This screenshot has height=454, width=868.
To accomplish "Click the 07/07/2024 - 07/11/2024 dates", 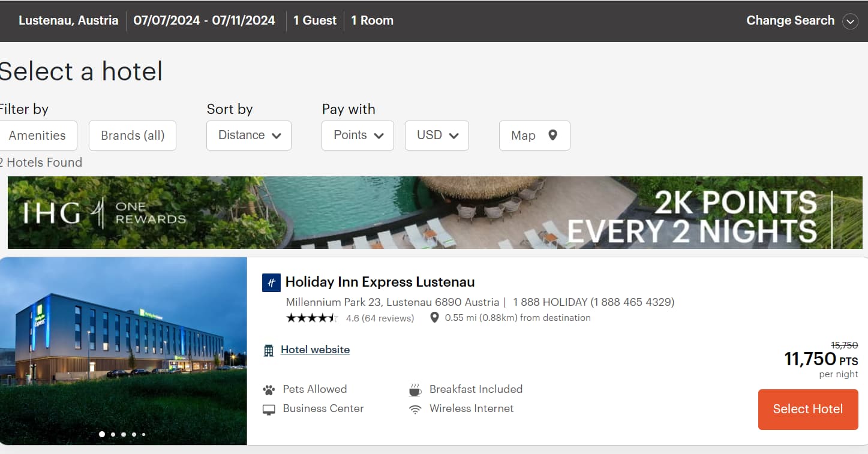I will coord(205,20).
